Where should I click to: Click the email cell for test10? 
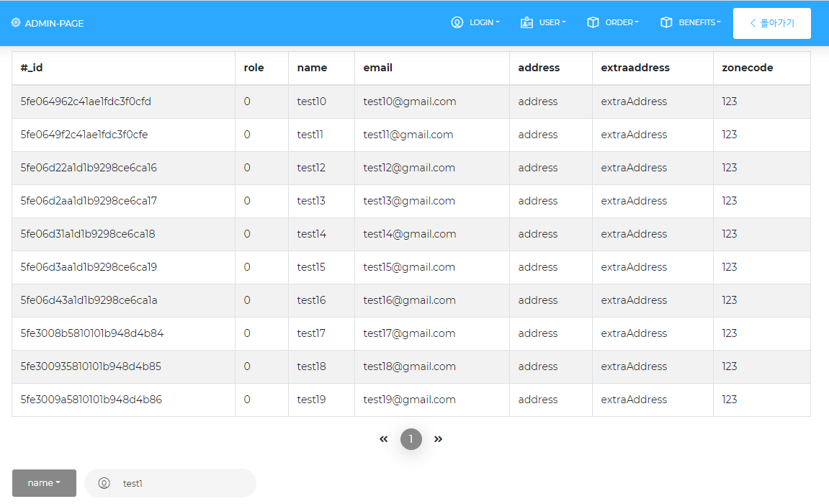coord(408,102)
